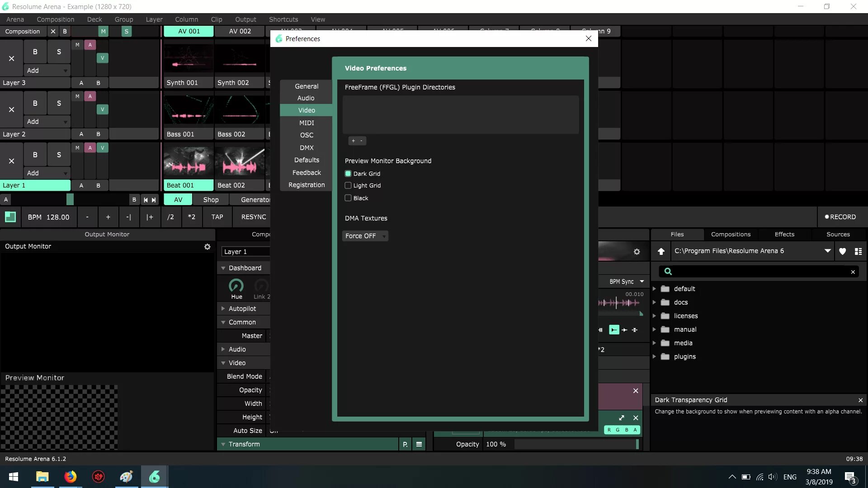Click the plus/minus plugin directory button
The image size is (868, 488).
coord(357,141)
